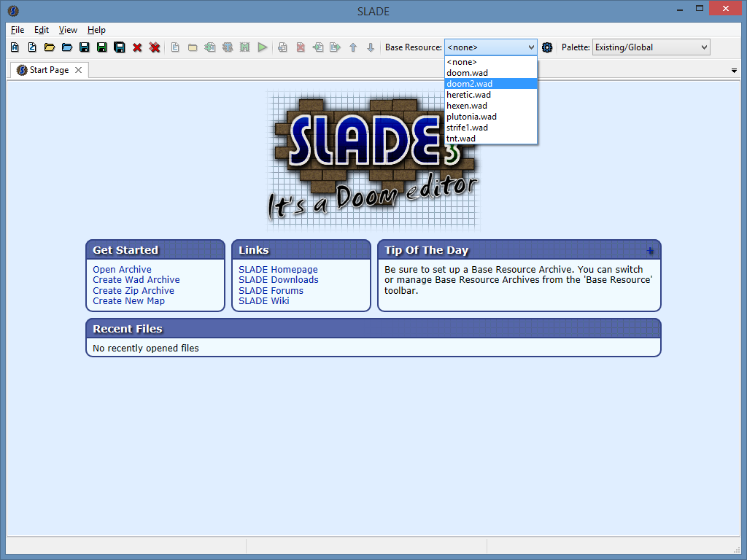Click the Open Archive link
The height and width of the screenshot is (560, 747).
point(122,270)
